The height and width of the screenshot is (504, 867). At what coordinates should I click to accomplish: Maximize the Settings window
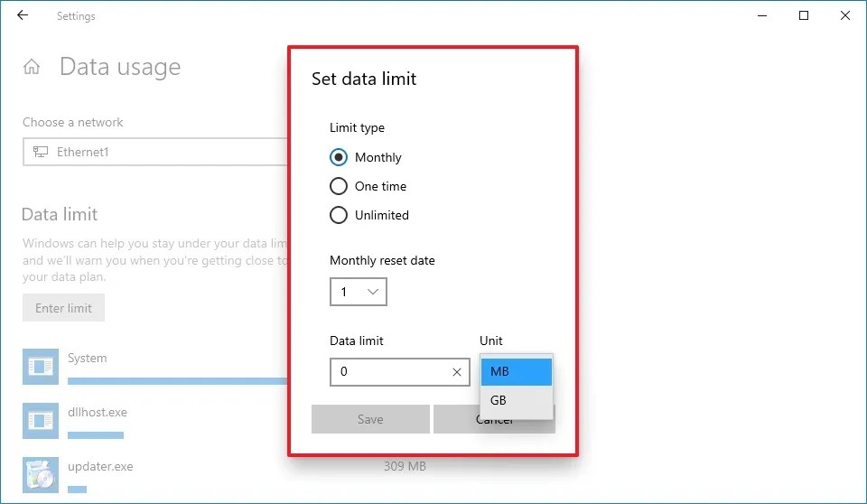[x=804, y=15]
